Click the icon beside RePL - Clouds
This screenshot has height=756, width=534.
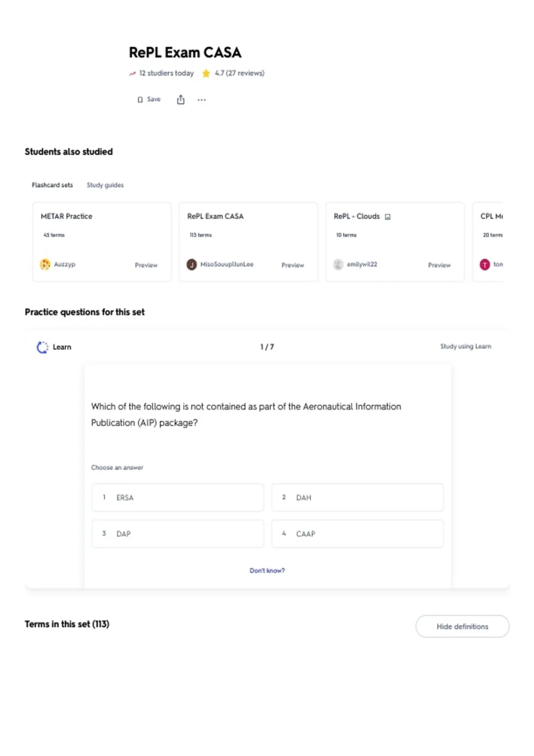388,217
